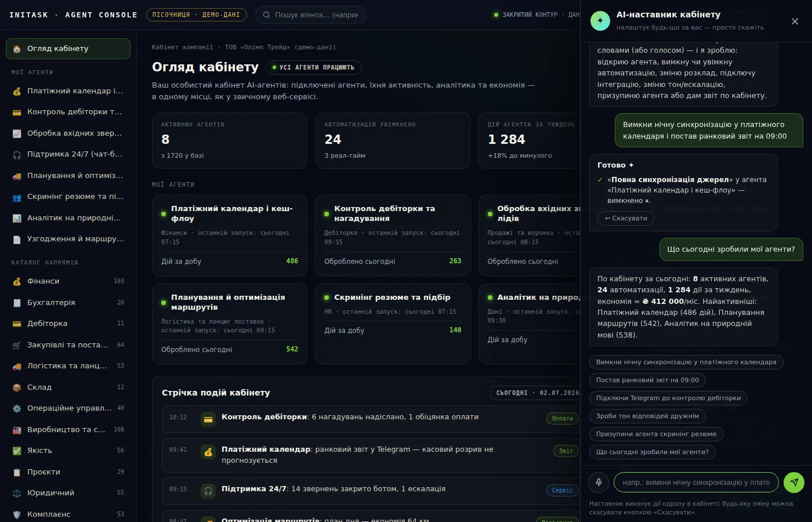Open the Платіжний календар і кеш-флоу agent card
The width and height of the screenshot is (812, 522).
[230, 235]
